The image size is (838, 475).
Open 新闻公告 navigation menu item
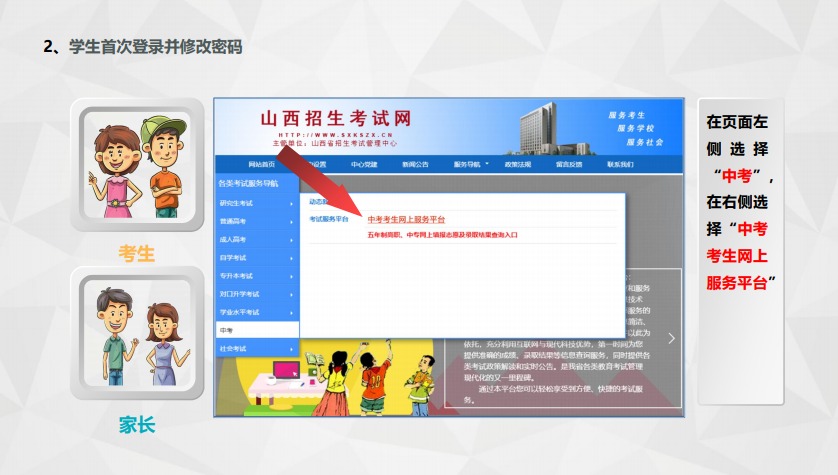(x=415, y=164)
